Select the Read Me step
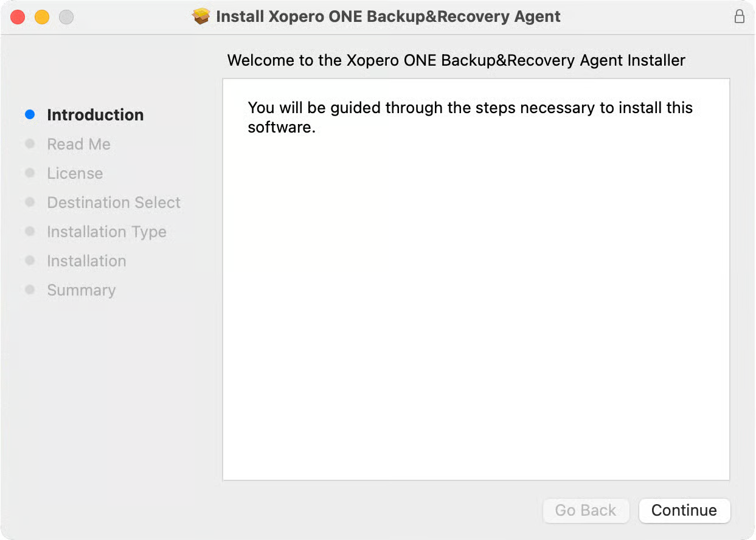756x540 pixels. pyautogui.click(x=79, y=144)
